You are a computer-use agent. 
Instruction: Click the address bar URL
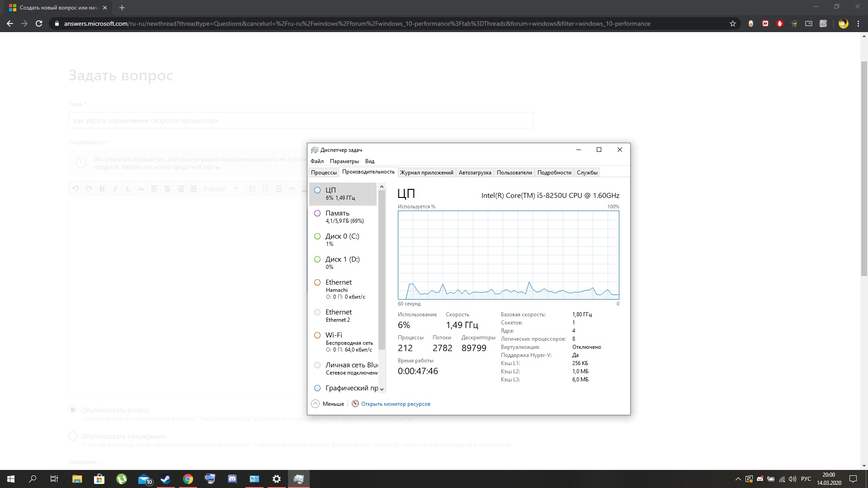[x=357, y=23]
